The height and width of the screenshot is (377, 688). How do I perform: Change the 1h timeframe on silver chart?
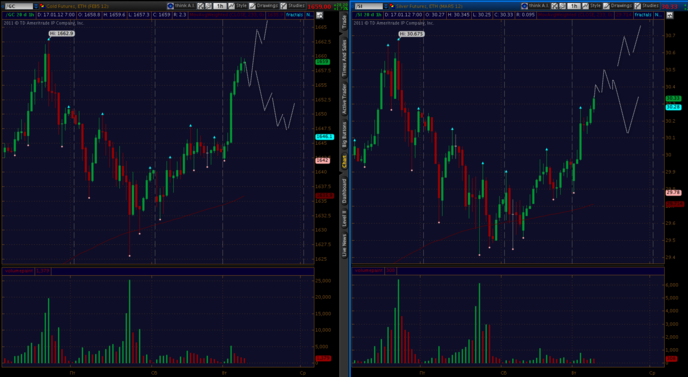coord(574,6)
